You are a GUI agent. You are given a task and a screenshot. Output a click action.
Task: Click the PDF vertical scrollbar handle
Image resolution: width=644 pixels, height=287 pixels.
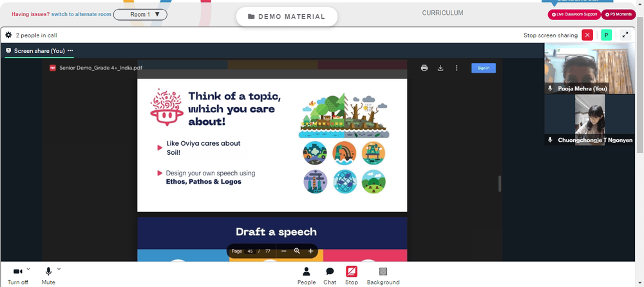(500, 183)
